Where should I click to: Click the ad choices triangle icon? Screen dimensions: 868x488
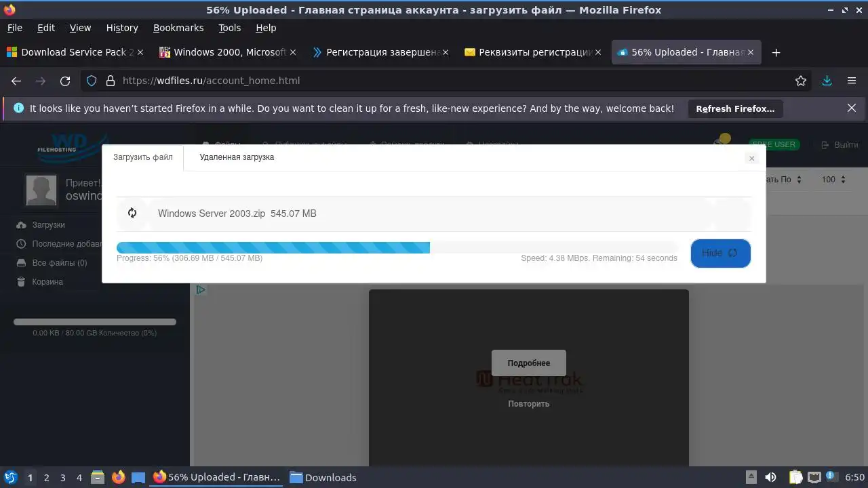pyautogui.click(x=201, y=290)
